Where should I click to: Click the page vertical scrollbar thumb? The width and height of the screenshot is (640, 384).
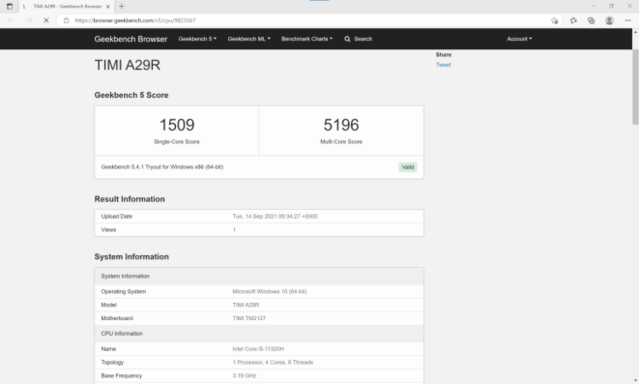(x=636, y=87)
